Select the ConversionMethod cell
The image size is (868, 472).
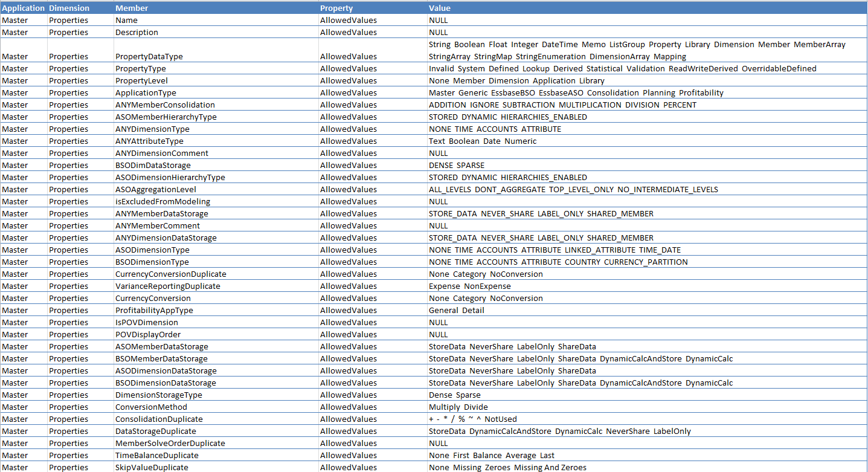click(x=216, y=407)
